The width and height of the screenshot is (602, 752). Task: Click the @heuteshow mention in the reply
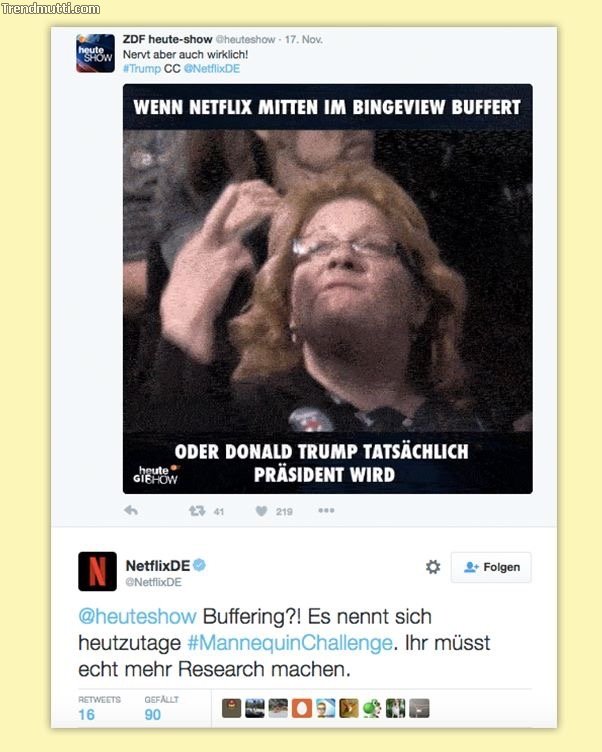coord(137,616)
